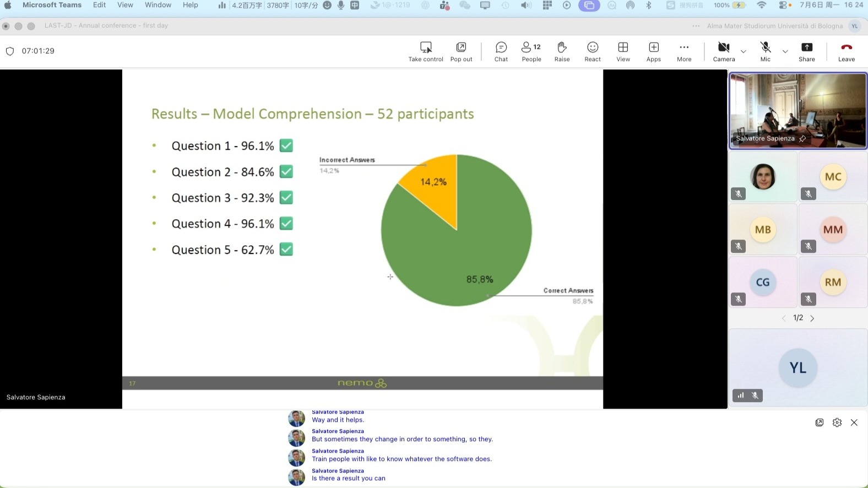This screenshot has width=868, height=488.
Task: Go to next page of participants
Action: click(812, 318)
